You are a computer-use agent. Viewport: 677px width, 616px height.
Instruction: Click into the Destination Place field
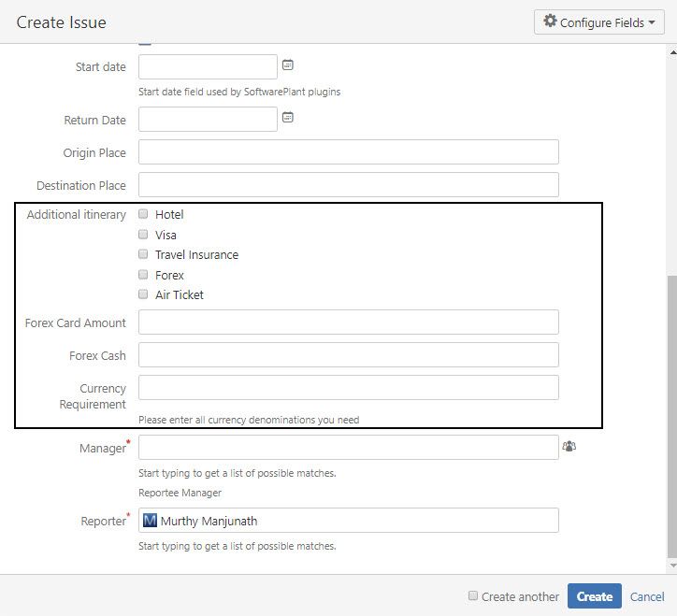pyautogui.click(x=349, y=185)
